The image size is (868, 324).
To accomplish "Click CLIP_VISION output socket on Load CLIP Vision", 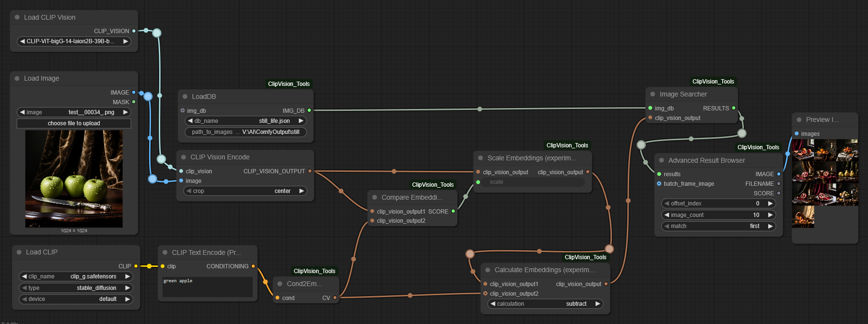I will tap(134, 31).
